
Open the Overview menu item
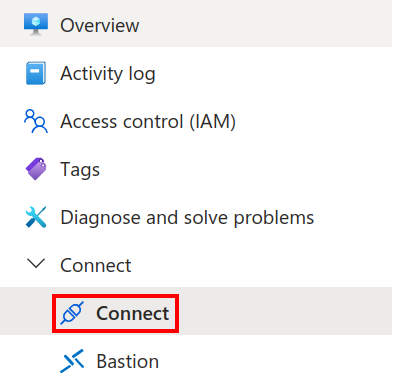pos(196,25)
